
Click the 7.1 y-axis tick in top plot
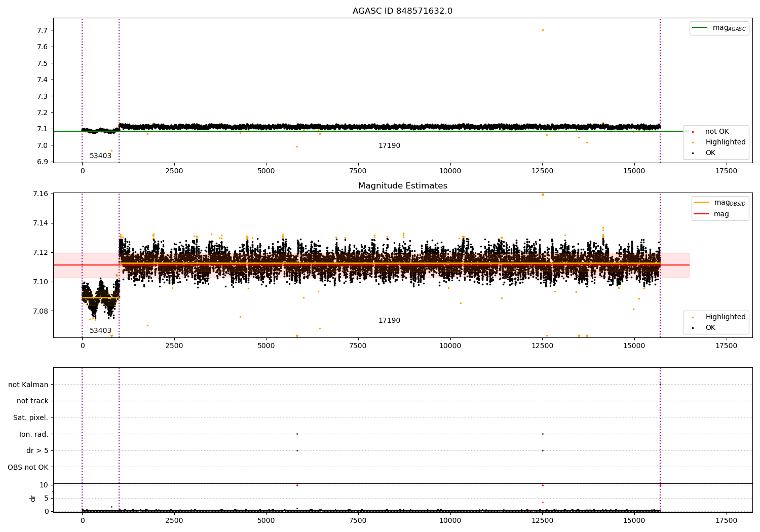pos(43,129)
